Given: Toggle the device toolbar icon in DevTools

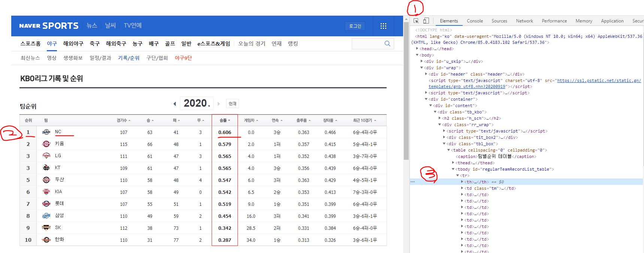Looking at the screenshot, I should click(426, 21).
